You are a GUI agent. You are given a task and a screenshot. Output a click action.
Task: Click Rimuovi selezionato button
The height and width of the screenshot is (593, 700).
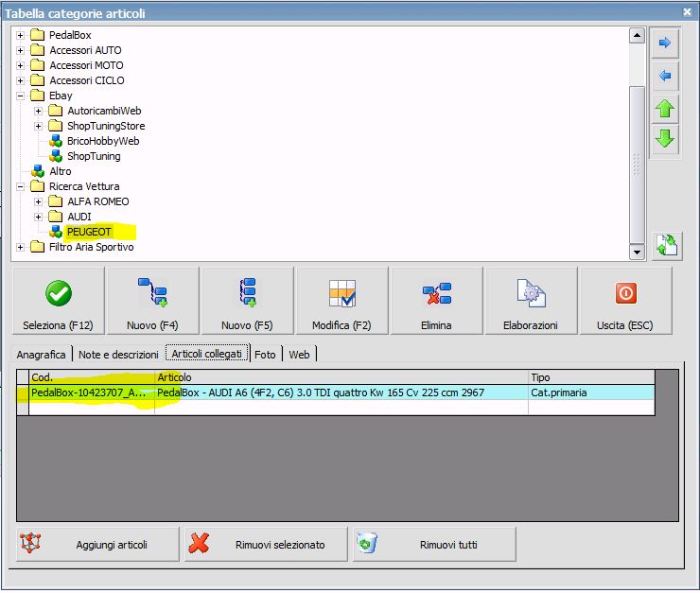[x=266, y=545]
